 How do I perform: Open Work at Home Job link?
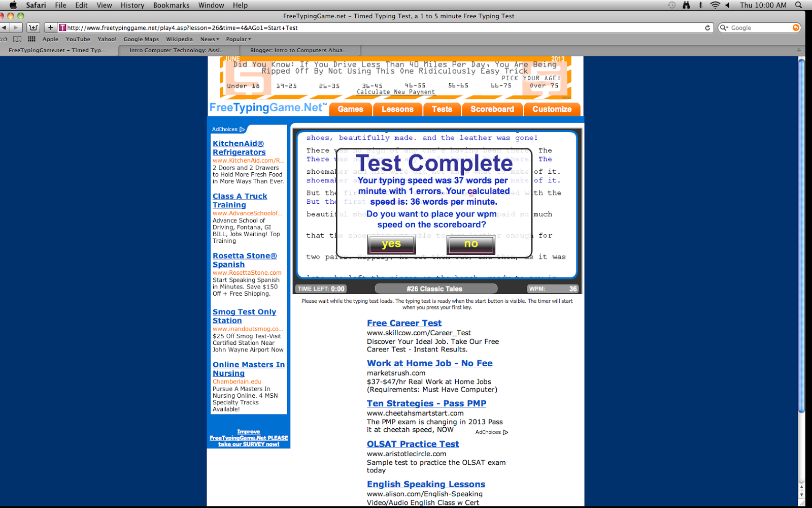click(429, 363)
